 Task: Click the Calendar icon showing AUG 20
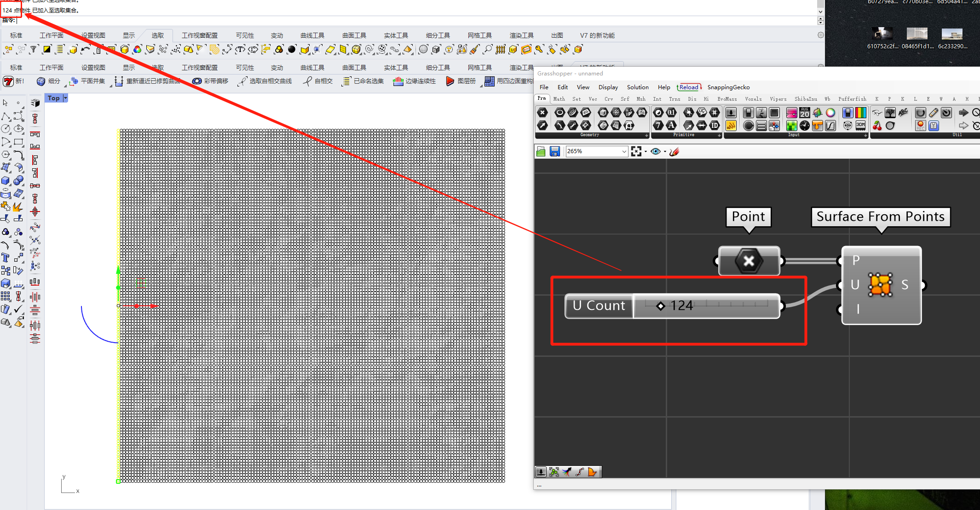point(804,113)
